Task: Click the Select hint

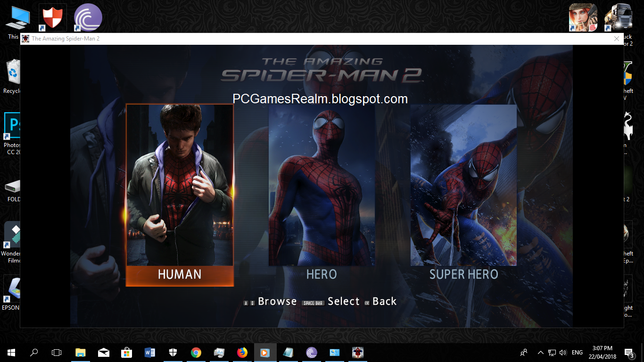Action: click(344, 302)
